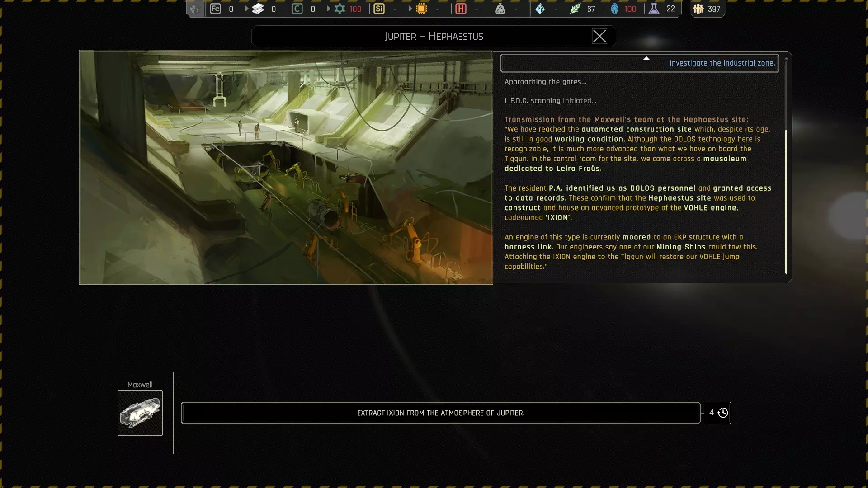Click the science flask resource icon
This screenshot has height=488, width=868.
click(654, 9)
